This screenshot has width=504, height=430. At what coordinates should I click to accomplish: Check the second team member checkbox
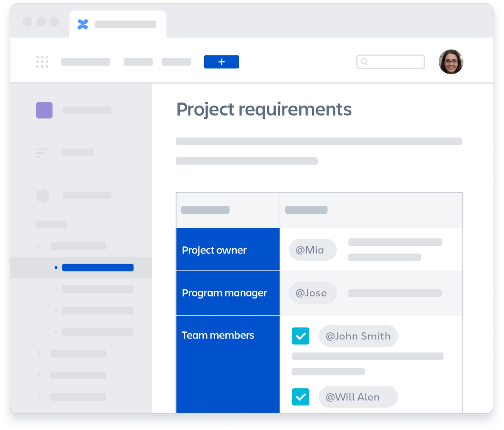click(301, 397)
